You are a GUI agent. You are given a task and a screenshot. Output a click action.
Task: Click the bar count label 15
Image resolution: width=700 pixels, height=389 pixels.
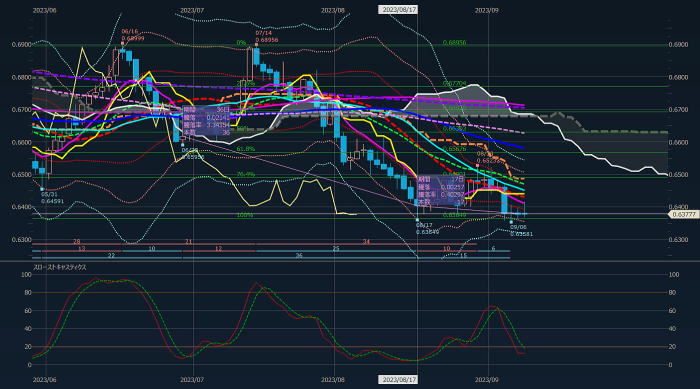pos(463,255)
